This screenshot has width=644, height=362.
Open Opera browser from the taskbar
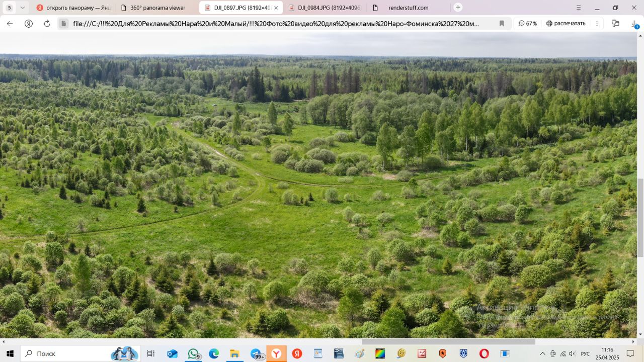coord(484,353)
